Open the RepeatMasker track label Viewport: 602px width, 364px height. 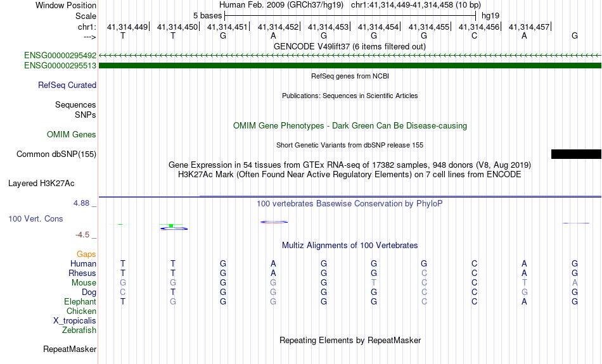point(70,349)
